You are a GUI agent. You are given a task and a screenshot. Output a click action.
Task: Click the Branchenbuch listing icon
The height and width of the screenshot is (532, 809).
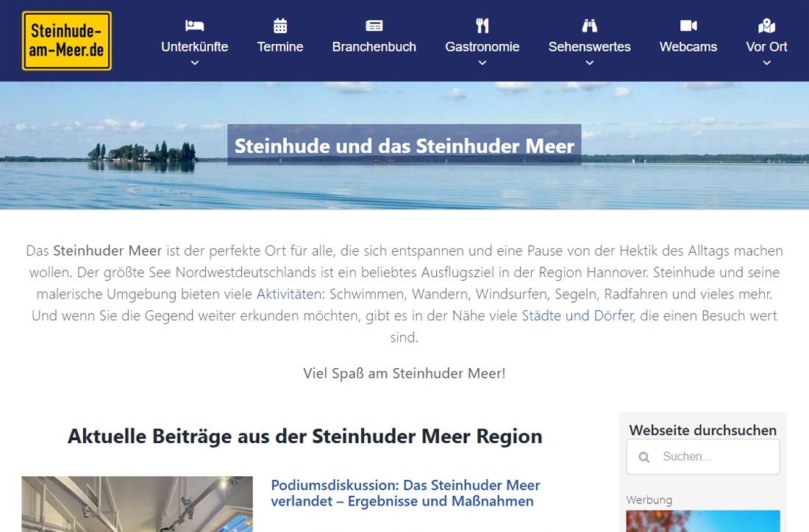(374, 26)
